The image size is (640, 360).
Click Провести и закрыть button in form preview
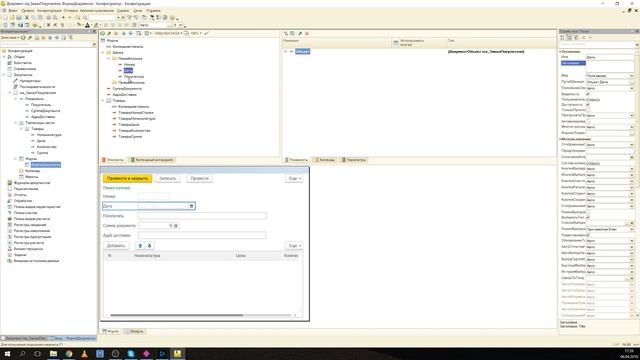[128, 179]
